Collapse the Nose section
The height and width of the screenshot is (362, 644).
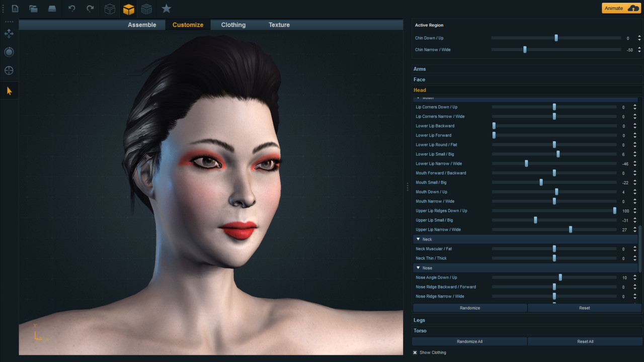418,268
